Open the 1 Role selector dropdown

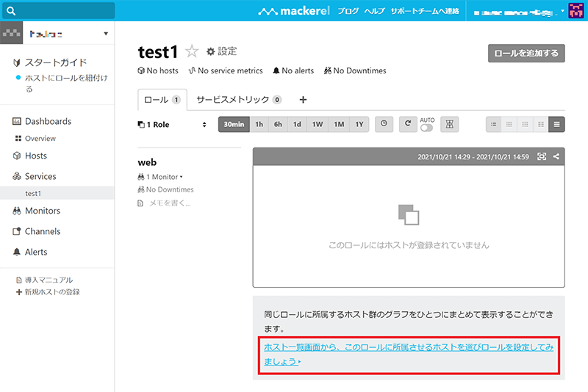coord(173,125)
